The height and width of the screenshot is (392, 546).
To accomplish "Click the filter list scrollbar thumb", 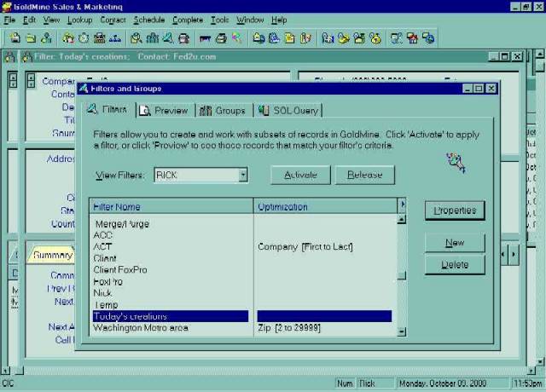I will pyautogui.click(x=402, y=275).
